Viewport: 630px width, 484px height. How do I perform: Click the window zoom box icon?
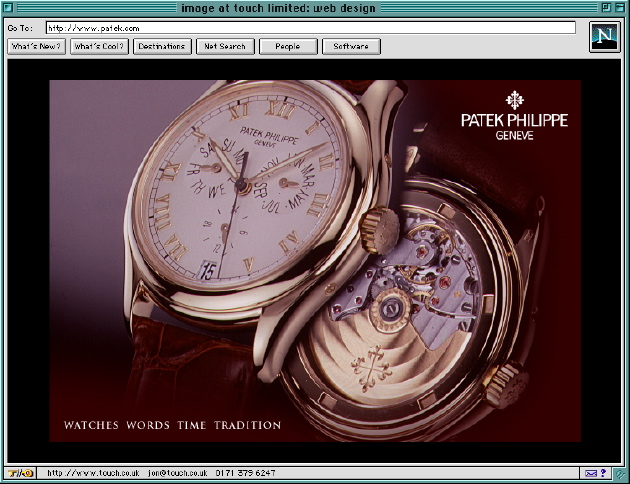pyautogui.click(x=606, y=7)
